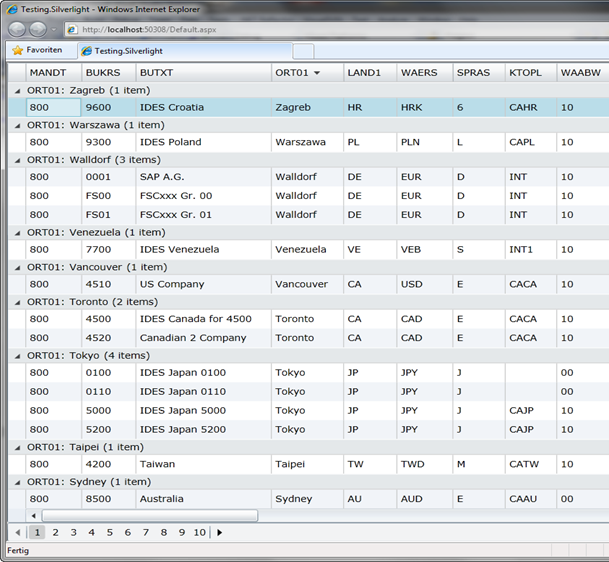Screen dimensions: 609x562
Task: Open a new blank browser tab
Action: [302, 51]
